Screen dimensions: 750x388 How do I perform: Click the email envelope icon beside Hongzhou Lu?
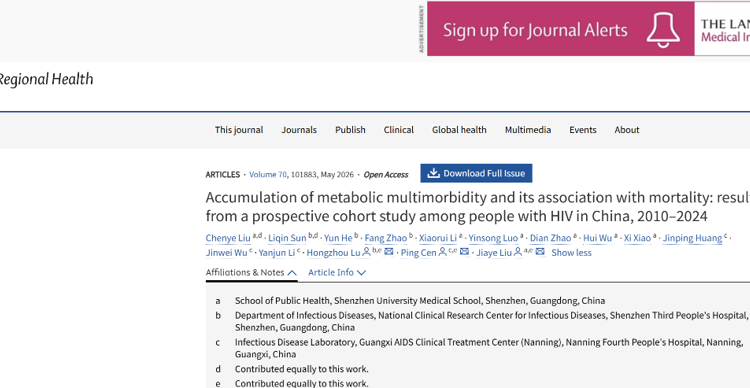pos(389,252)
